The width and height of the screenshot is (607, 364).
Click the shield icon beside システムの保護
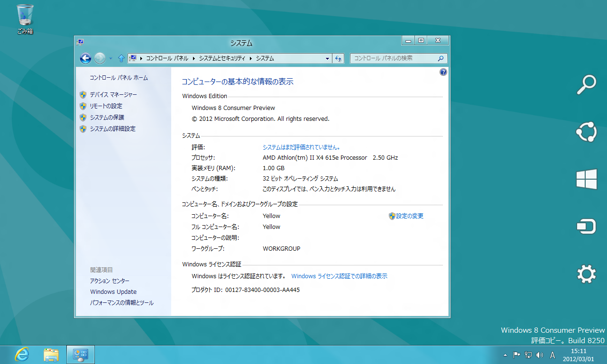click(x=83, y=118)
